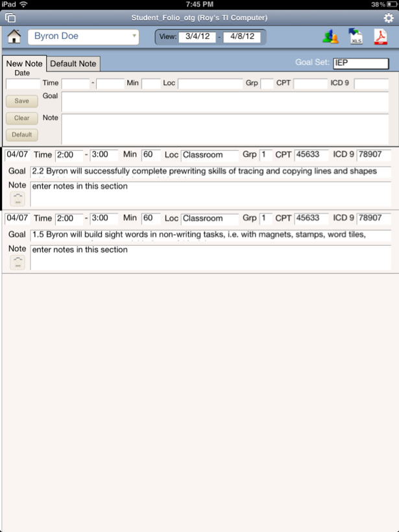Click the empty new note Goal field
399x532 pixels.
point(224,102)
